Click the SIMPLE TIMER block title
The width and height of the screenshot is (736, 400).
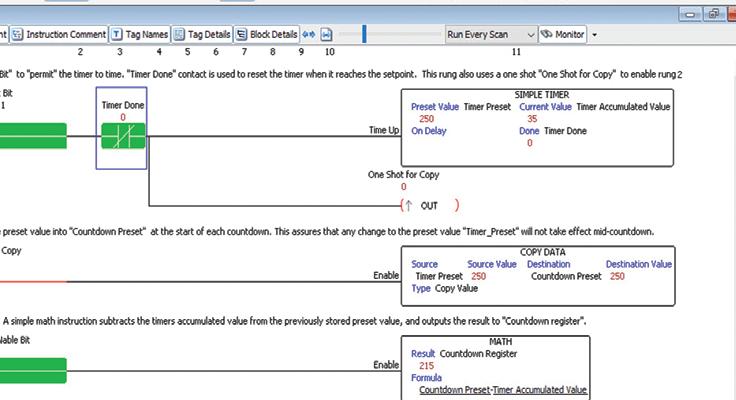(542, 95)
